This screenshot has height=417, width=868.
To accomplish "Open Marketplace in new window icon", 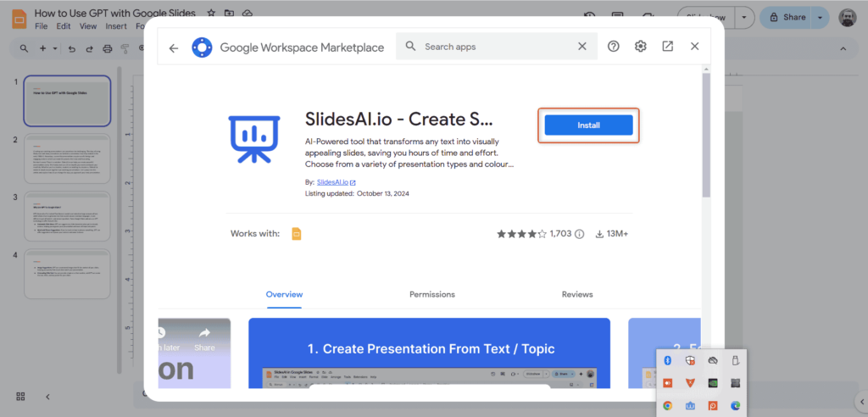I will (x=668, y=47).
